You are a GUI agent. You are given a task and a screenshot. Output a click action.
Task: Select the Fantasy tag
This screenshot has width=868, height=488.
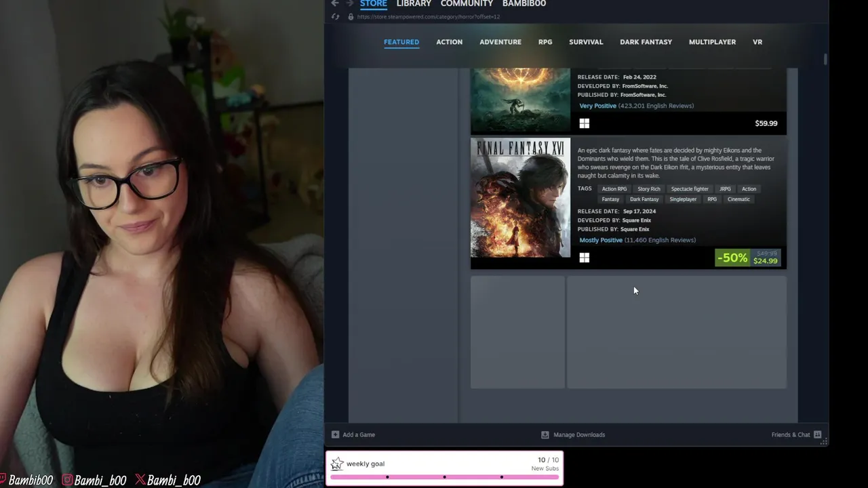pyautogui.click(x=610, y=199)
